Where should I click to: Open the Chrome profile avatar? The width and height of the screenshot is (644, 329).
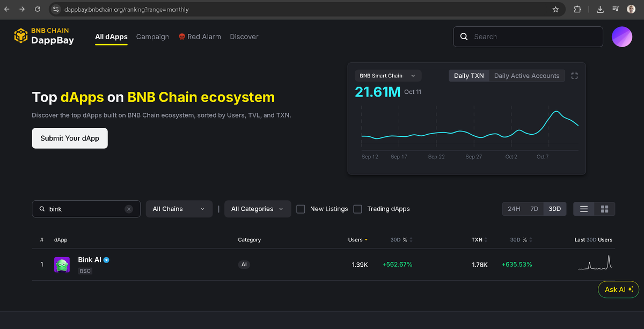[x=631, y=9]
